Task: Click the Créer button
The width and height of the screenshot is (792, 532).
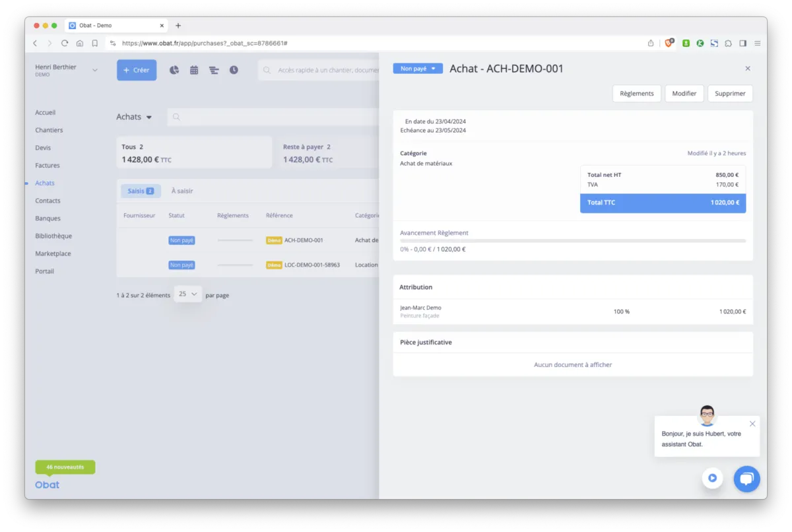Action: [137, 70]
